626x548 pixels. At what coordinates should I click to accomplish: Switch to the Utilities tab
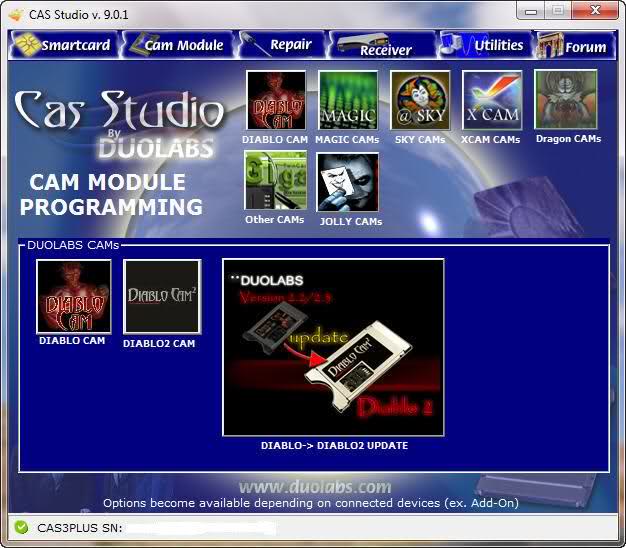[x=487, y=45]
